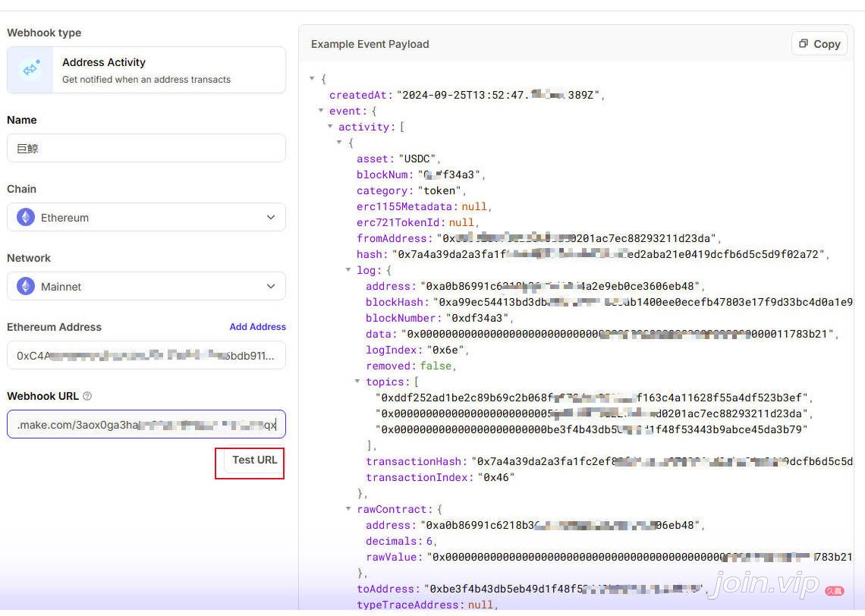
Task: Focus the Name input field
Action: (x=146, y=149)
